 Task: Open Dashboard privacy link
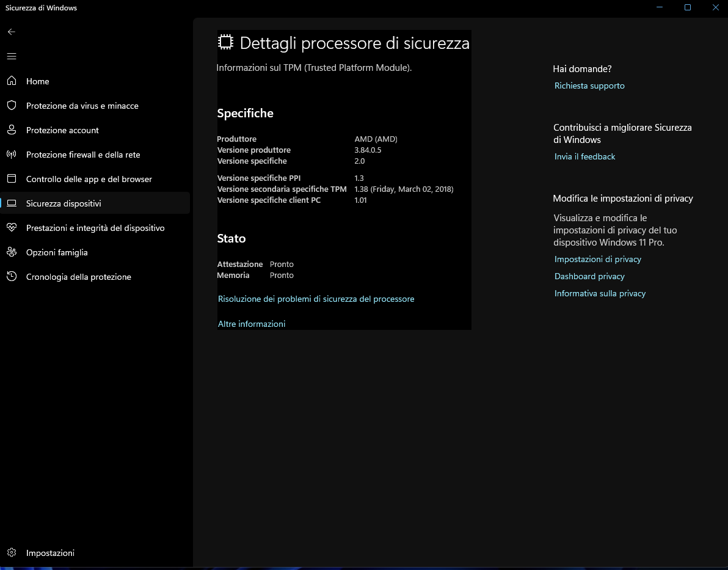click(589, 276)
